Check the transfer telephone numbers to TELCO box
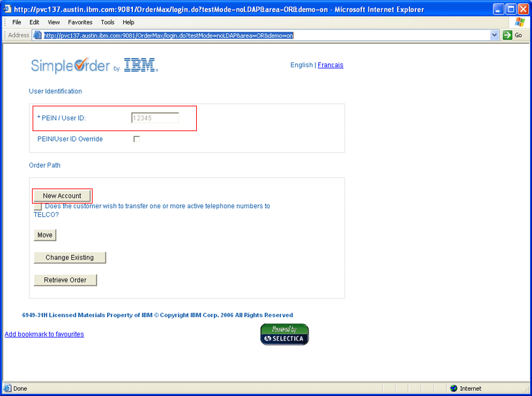 38,206
